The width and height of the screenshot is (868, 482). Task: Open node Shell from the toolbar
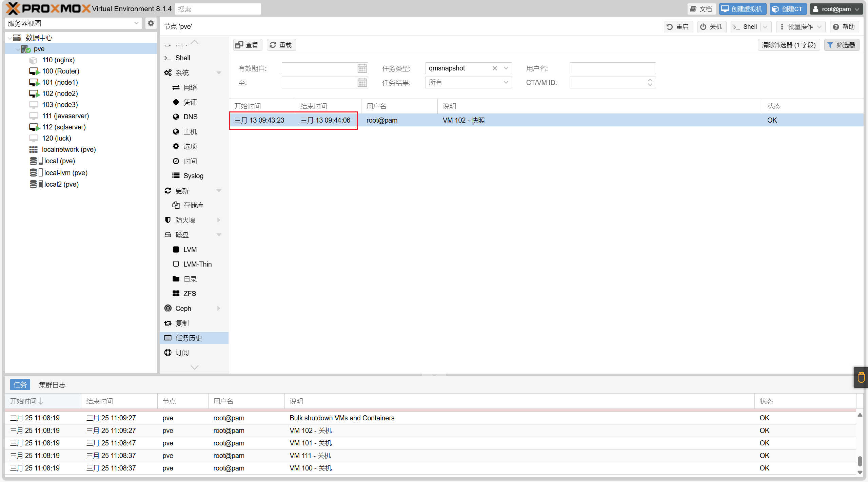click(x=746, y=27)
